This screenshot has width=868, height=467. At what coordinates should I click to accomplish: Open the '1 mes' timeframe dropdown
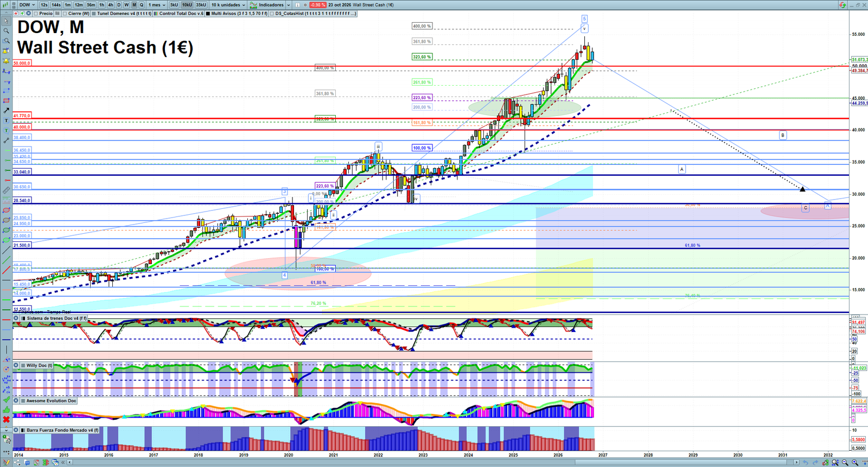[157, 5]
